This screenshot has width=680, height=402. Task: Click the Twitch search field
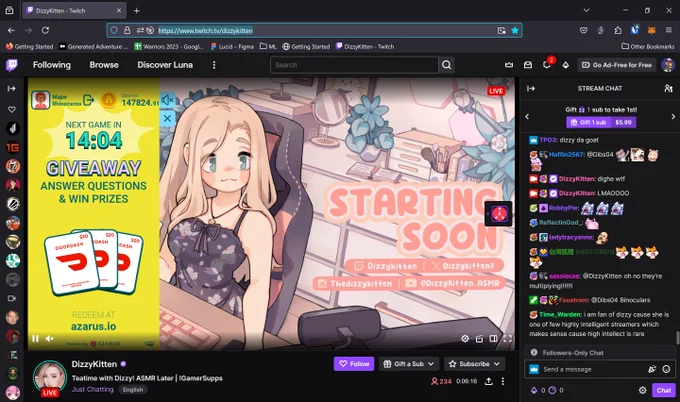coord(354,65)
